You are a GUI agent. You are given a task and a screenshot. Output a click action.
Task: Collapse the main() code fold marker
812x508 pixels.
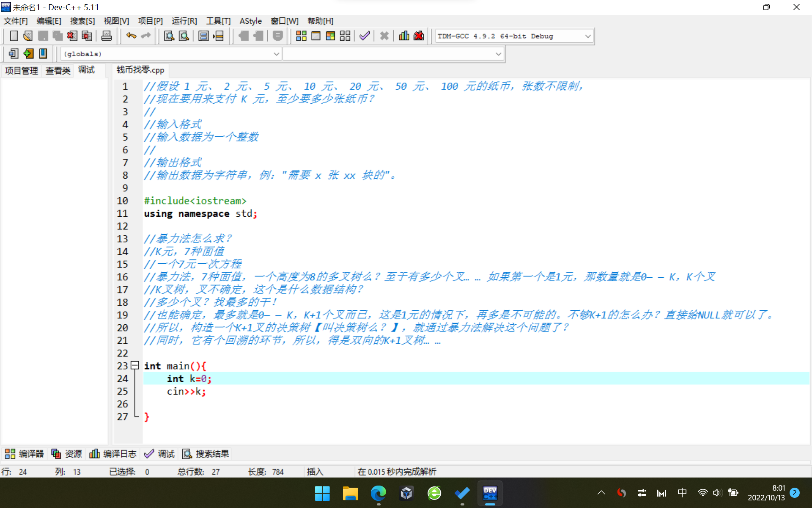point(135,365)
